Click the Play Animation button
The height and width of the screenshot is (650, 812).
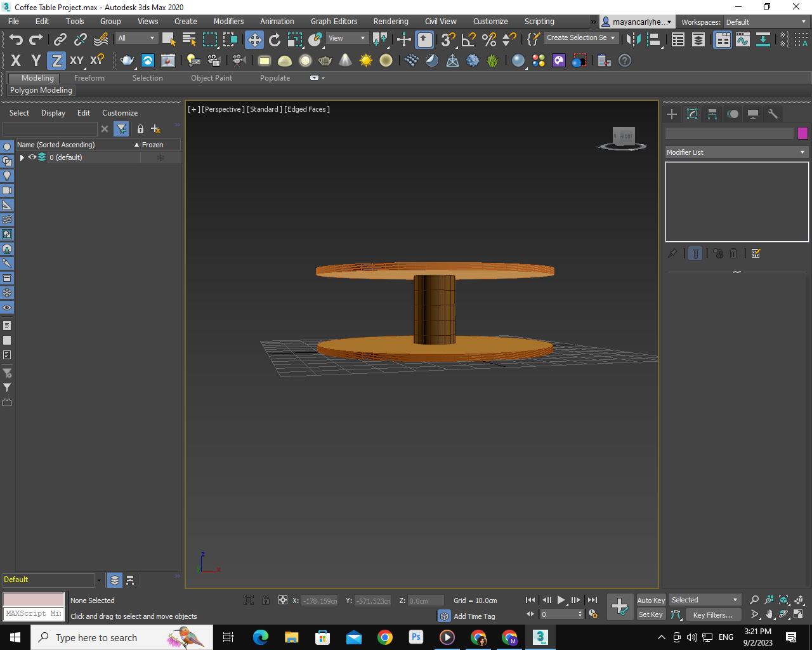[561, 600]
